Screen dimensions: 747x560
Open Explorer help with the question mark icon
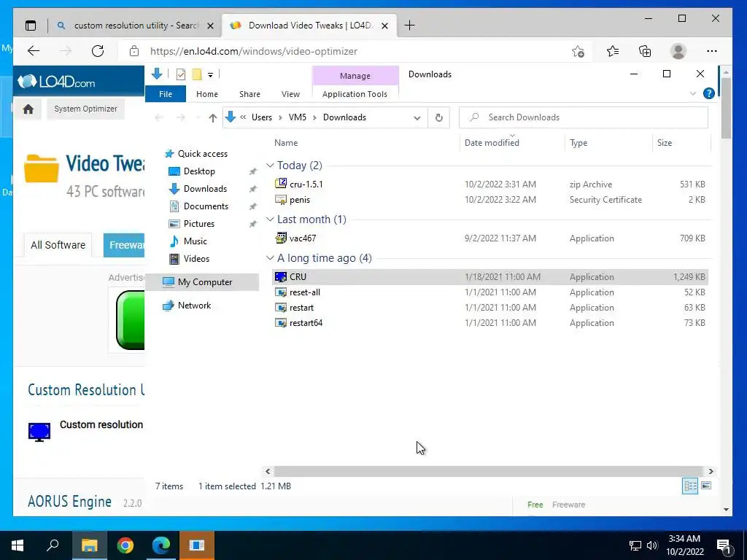pos(708,93)
